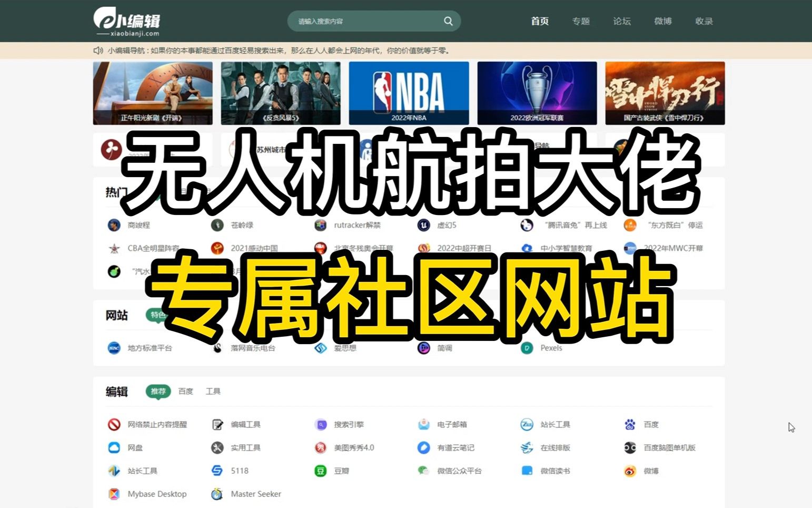Click the Pexels icon
Screen dimensions: 812x508
527,348
